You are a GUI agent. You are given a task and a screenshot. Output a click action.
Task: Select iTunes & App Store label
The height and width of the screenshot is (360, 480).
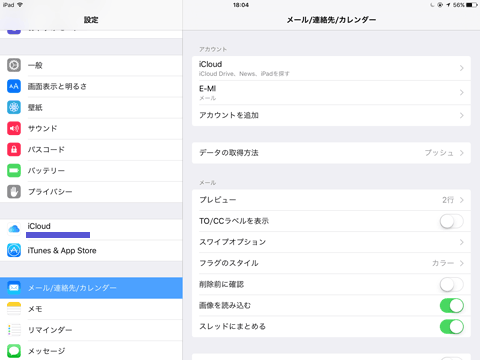tap(62, 251)
